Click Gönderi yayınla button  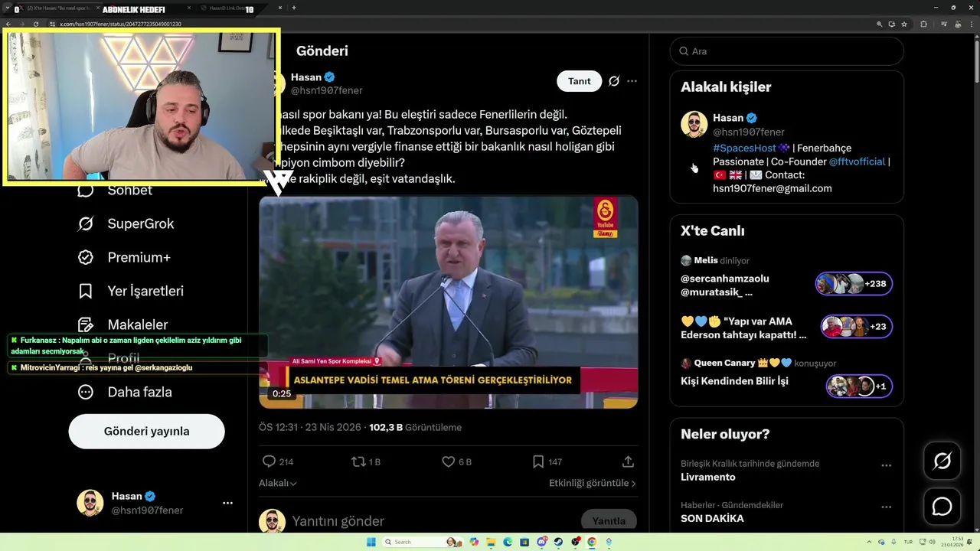146,431
